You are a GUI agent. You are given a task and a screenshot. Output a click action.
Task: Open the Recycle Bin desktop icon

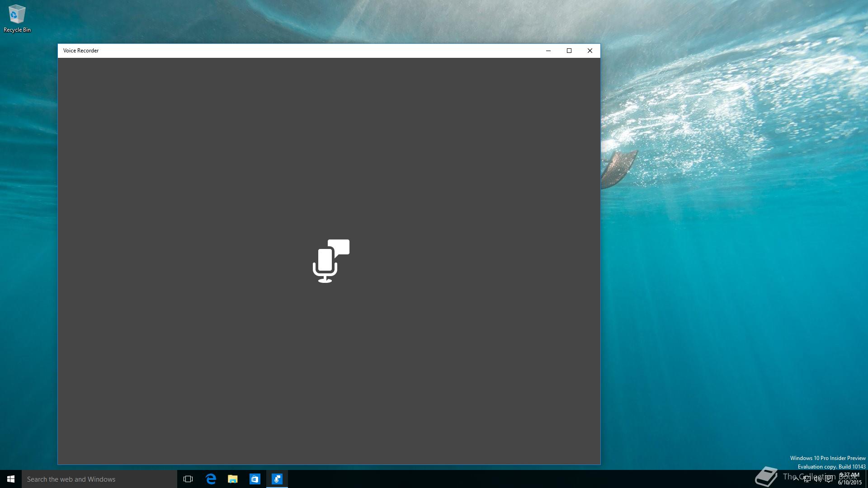pyautogui.click(x=17, y=19)
